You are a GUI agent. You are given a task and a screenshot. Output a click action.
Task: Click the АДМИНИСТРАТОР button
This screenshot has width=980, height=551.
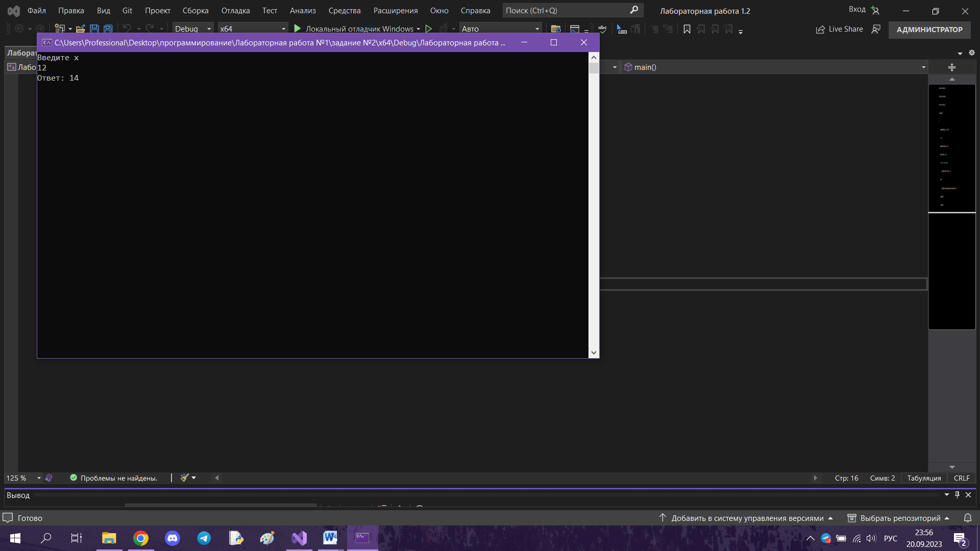coord(929,30)
